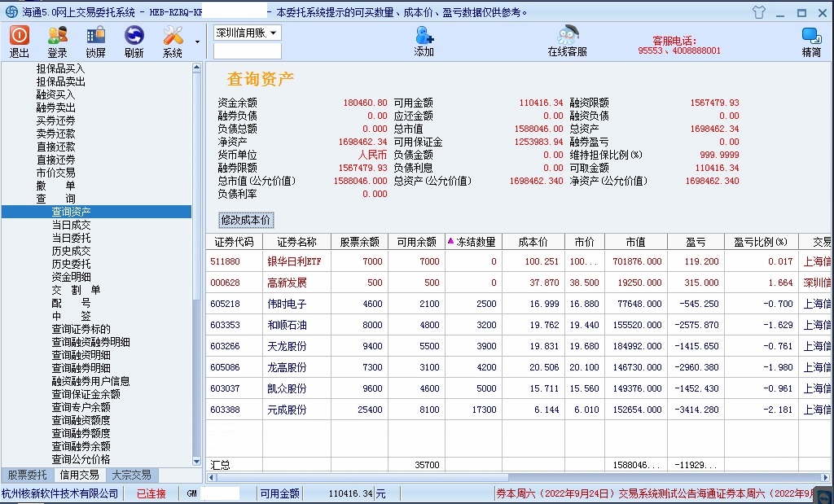The width and height of the screenshot is (834, 504).
Task: Open the 系统 tools icon
Action: coord(173,35)
